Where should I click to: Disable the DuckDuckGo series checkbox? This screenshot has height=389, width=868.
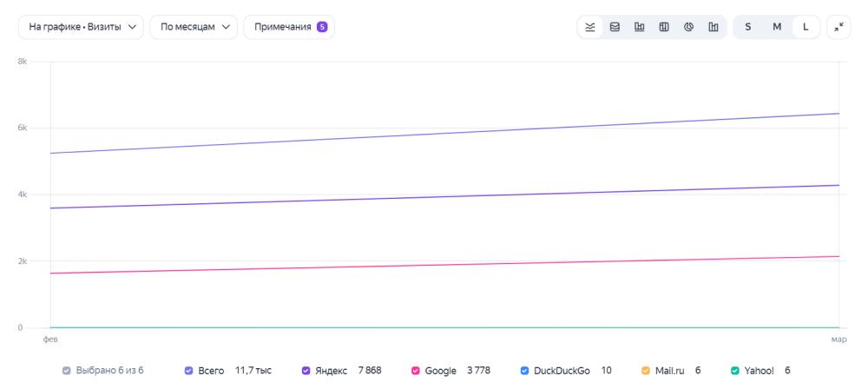coord(525,371)
